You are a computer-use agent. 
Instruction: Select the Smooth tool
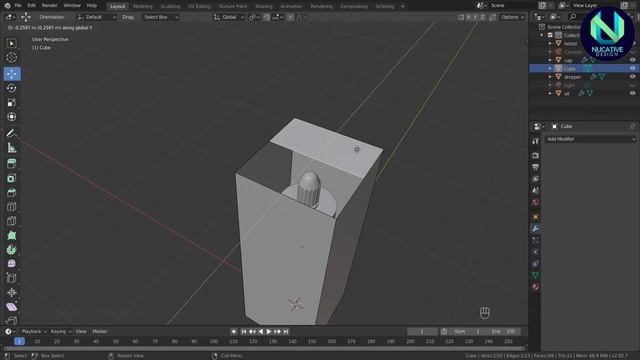click(11, 264)
